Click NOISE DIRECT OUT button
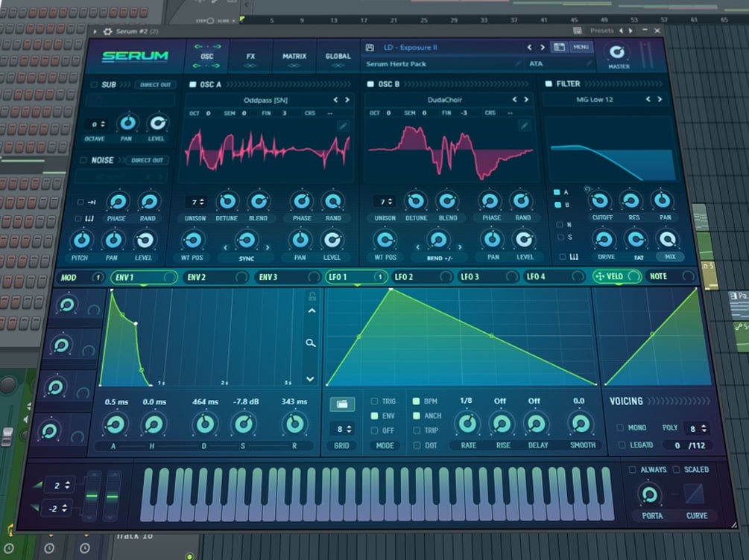The image size is (749, 560). click(147, 160)
